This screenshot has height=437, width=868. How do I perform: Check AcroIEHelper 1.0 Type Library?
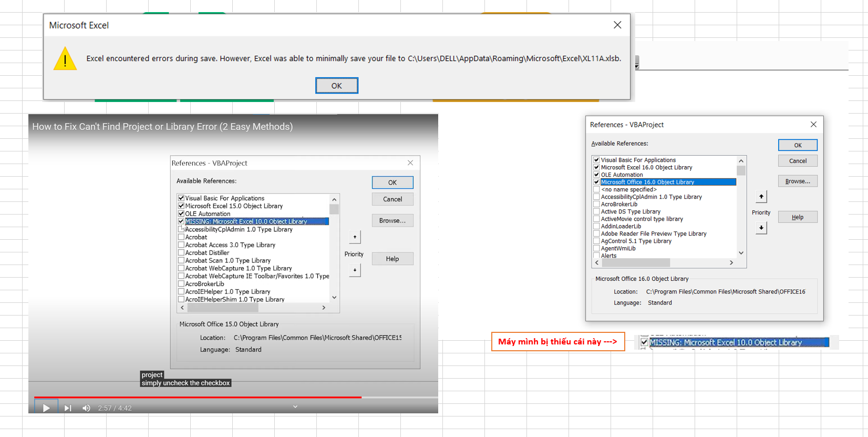[181, 291]
